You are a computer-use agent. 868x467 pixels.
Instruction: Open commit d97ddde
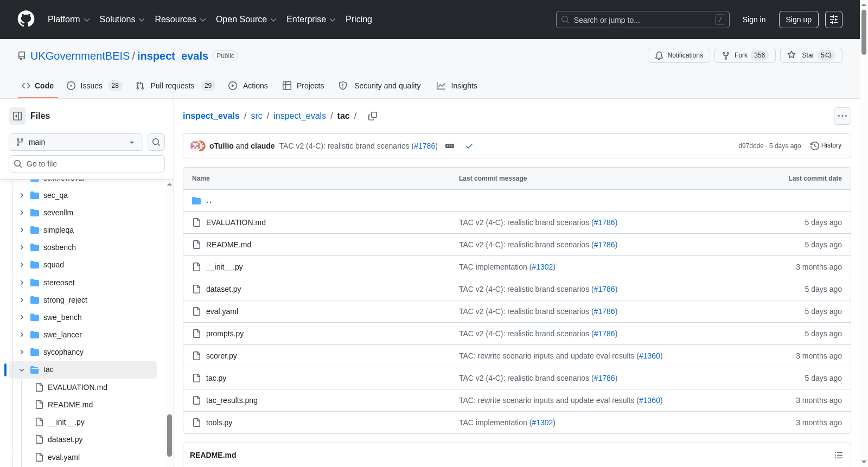(751, 146)
